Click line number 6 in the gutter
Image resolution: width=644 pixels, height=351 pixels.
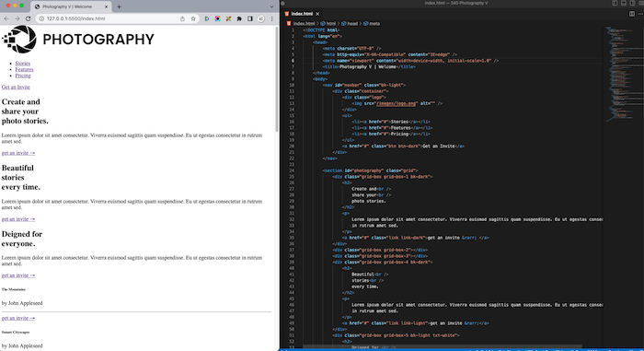tap(293, 61)
